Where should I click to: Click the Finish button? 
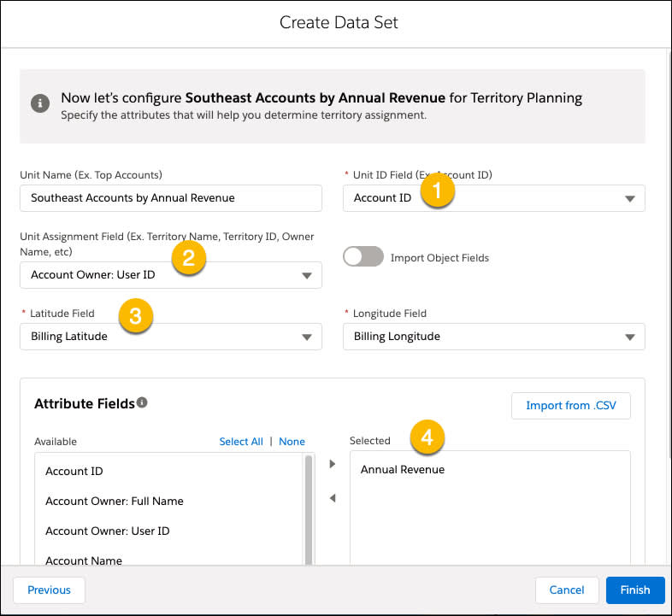(635, 590)
